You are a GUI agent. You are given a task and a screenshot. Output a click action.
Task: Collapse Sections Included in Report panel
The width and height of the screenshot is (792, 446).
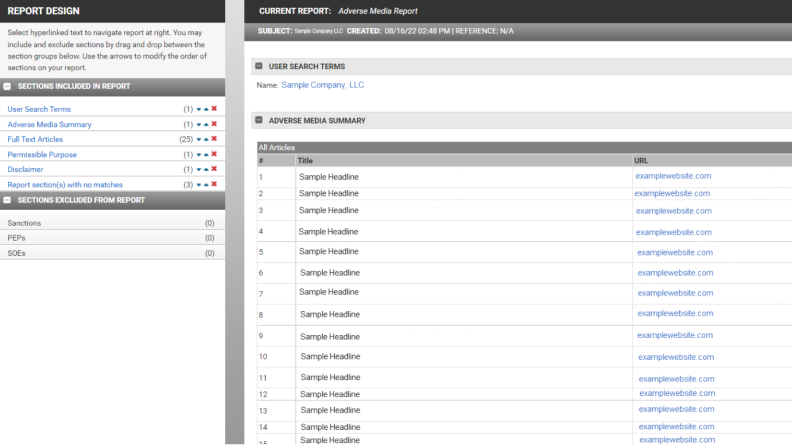coord(8,86)
